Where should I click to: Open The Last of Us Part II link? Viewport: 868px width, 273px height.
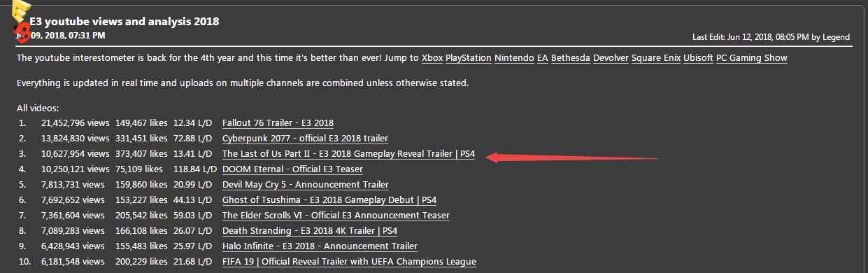(348, 154)
